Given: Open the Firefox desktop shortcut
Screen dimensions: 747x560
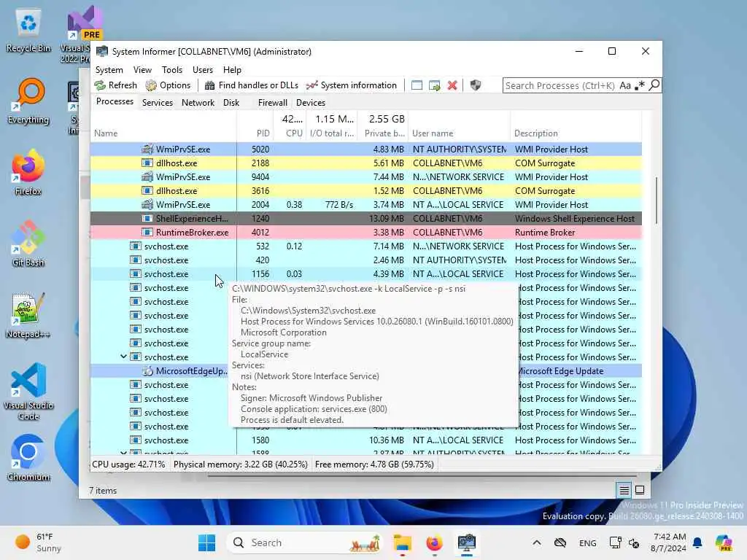Looking at the screenshot, I should click(x=28, y=172).
